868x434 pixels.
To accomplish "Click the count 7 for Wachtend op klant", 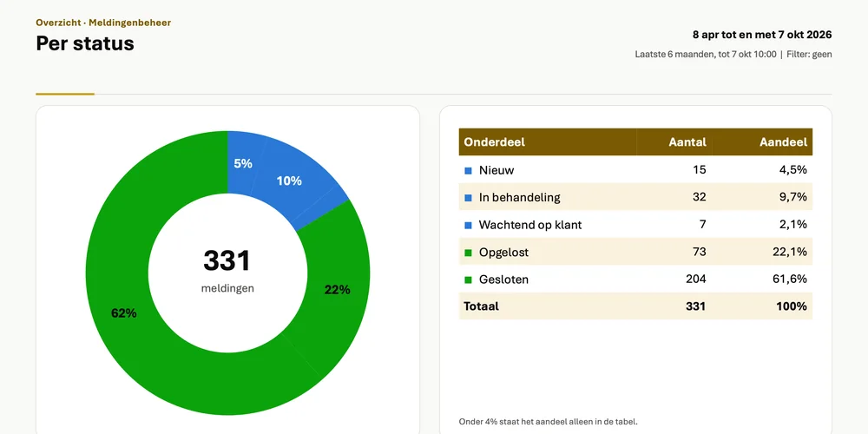I will click(703, 225).
